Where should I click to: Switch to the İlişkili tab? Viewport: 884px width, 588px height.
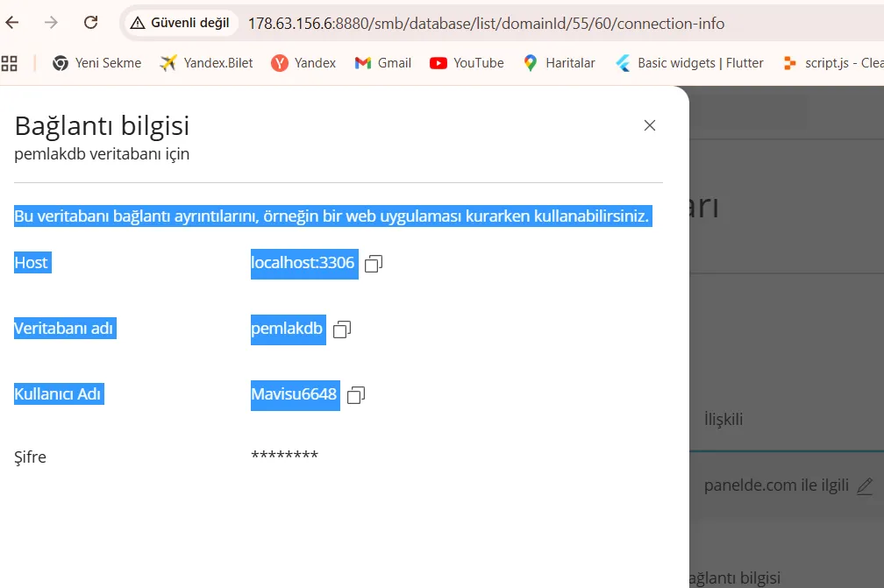(724, 419)
